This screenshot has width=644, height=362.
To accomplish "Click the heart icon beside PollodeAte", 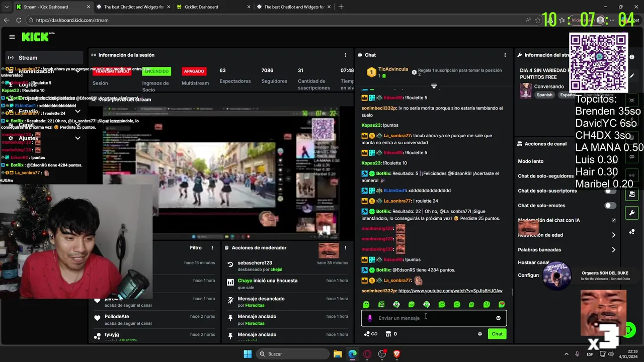I will (97, 318).
